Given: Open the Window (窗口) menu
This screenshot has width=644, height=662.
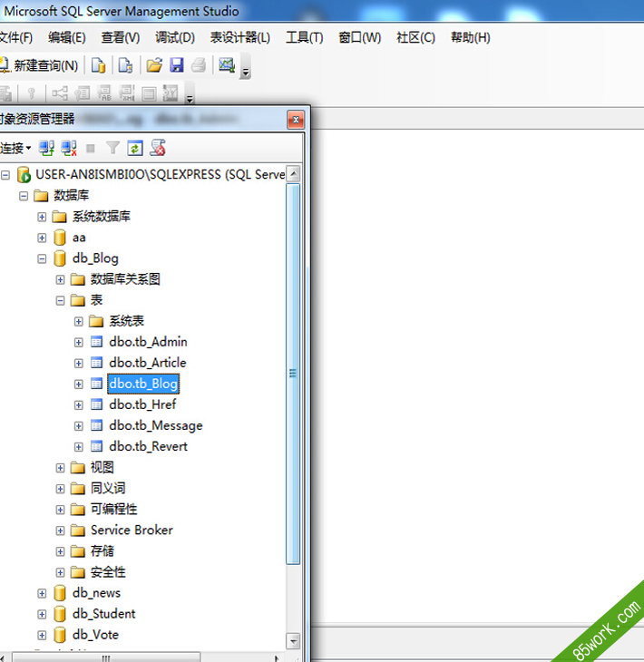Looking at the screenshot, I should [x=360, y=37].
